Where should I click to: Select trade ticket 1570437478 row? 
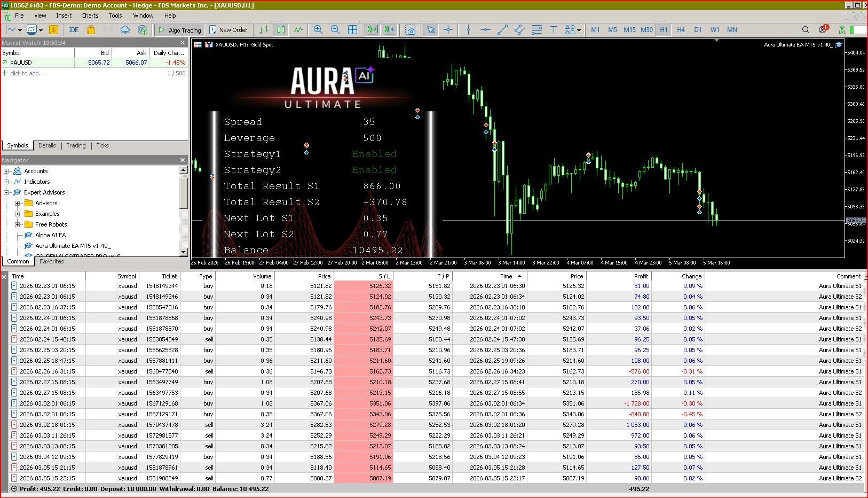coord(437,425)
